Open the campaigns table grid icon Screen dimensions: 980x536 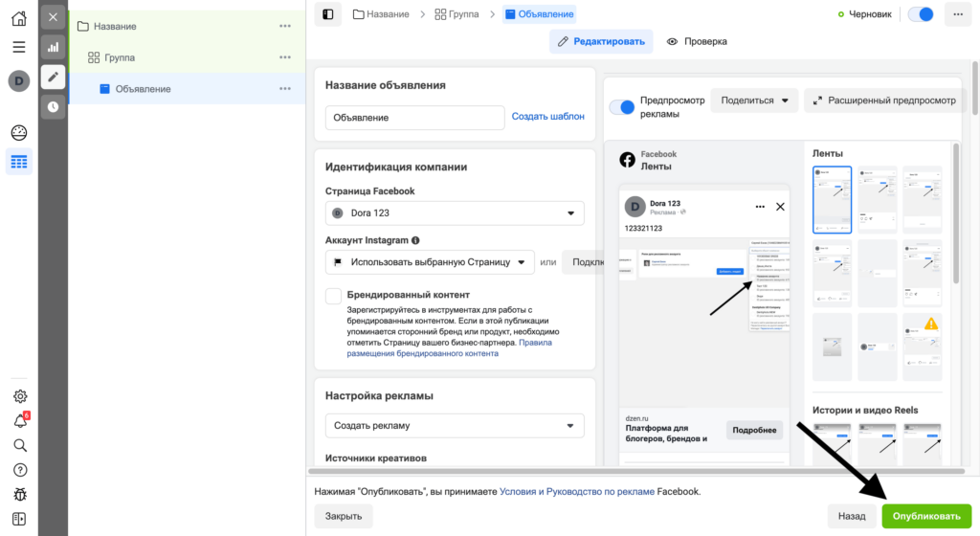click(19, 162)
